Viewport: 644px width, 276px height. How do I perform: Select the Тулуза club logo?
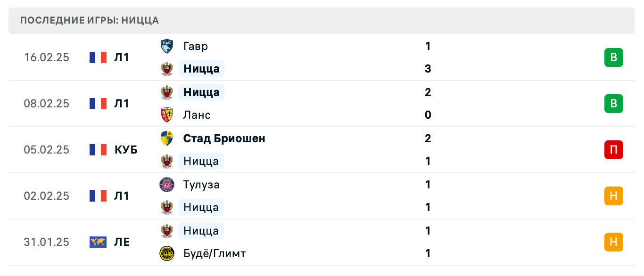click(167, 185)
